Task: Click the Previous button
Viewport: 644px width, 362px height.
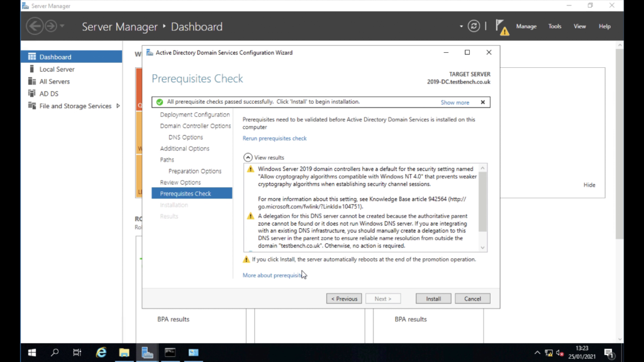Action: (344, 299)
